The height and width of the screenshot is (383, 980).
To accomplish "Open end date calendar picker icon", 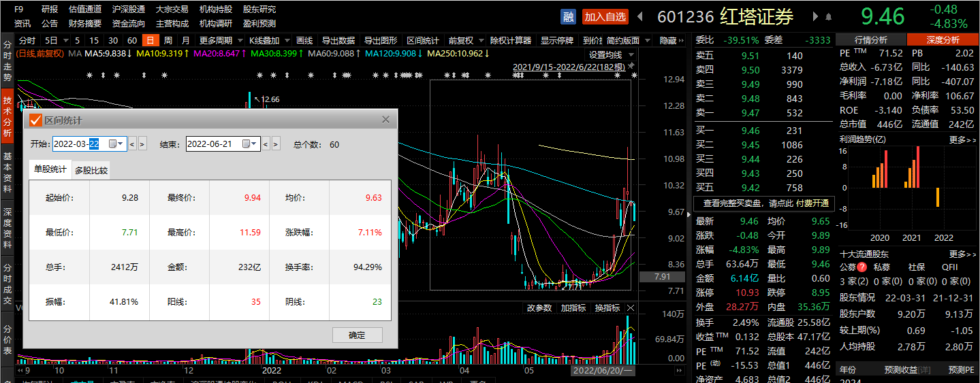I will pyautogui.click(x=247, y=144).
